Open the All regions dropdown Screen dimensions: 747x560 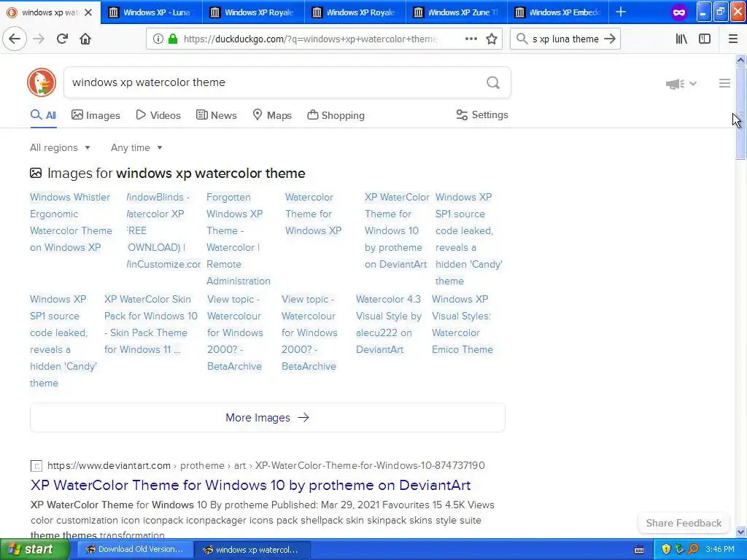click(60, 147)
